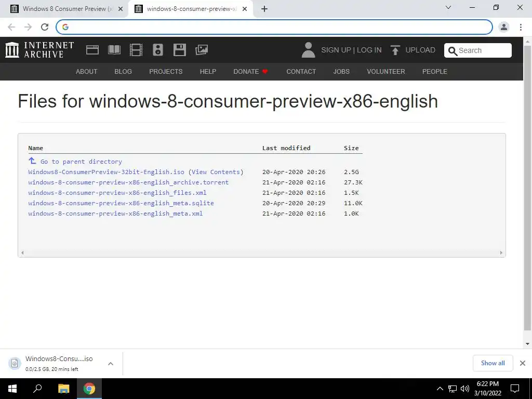Open the Audio speaker icon

158,50
